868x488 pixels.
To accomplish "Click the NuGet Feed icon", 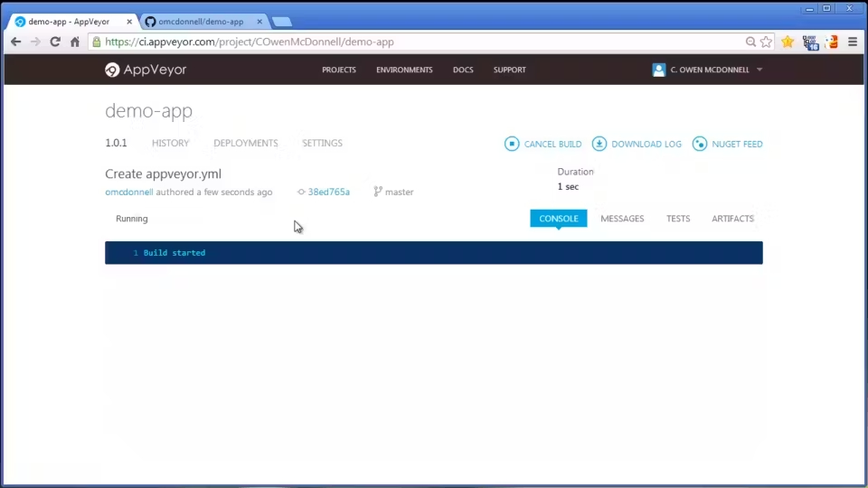I will point(700,144).
